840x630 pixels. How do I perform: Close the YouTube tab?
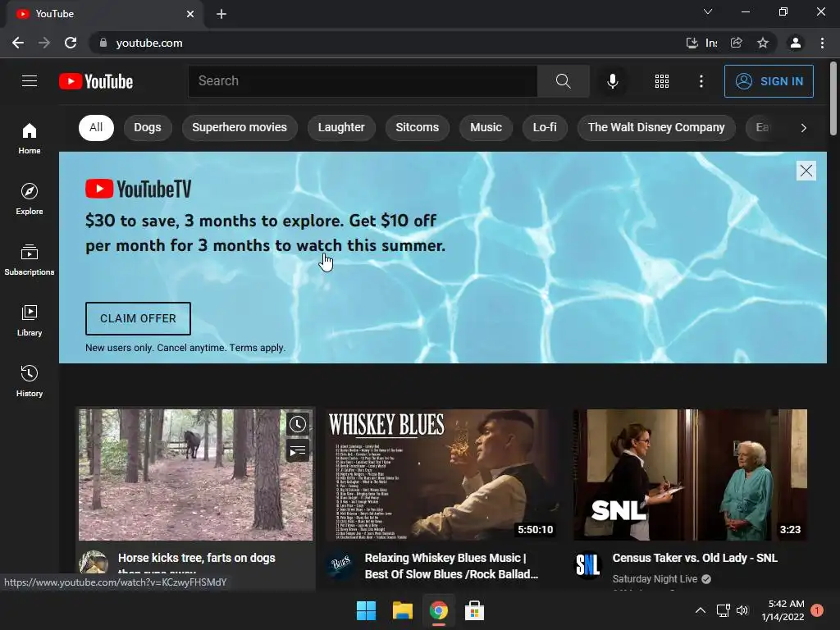[190, 14]
